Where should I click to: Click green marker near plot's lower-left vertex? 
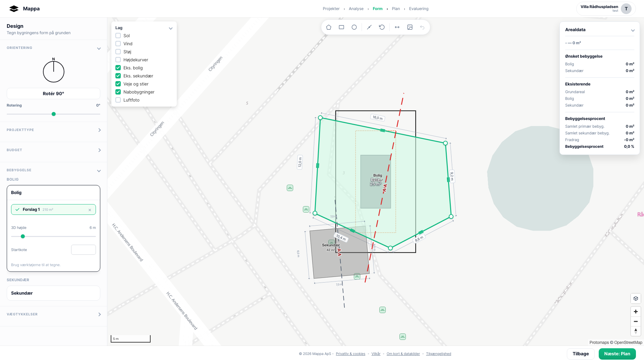[x=306, y=209]
